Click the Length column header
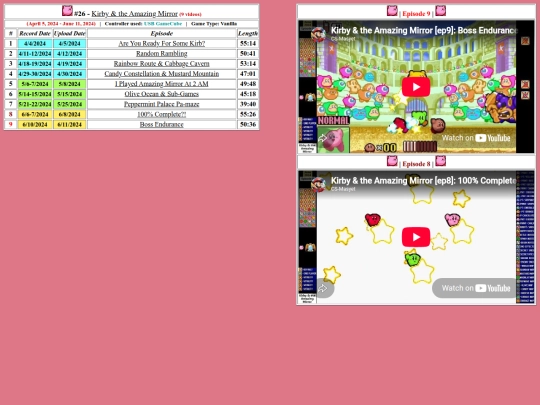 coord(248,33)
